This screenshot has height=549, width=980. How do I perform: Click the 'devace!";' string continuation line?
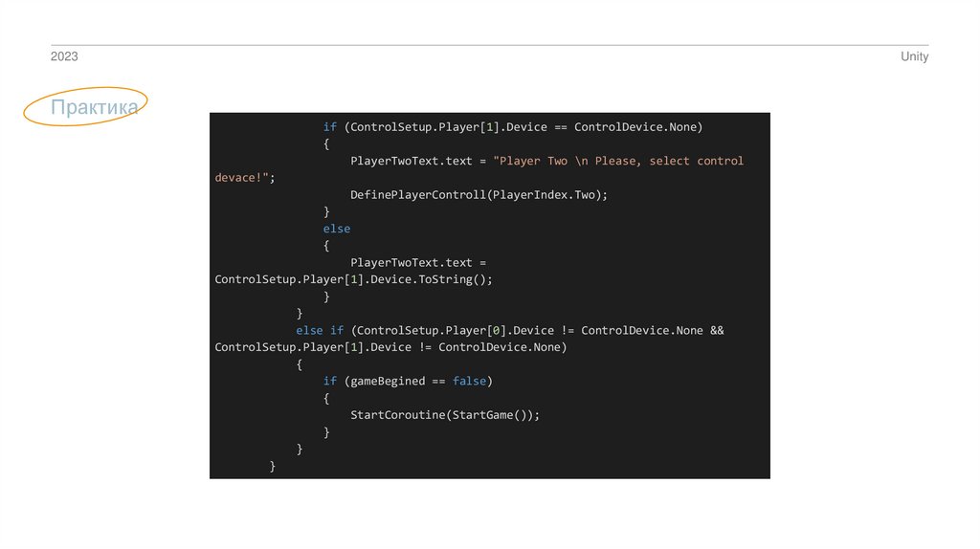(244, 178)
